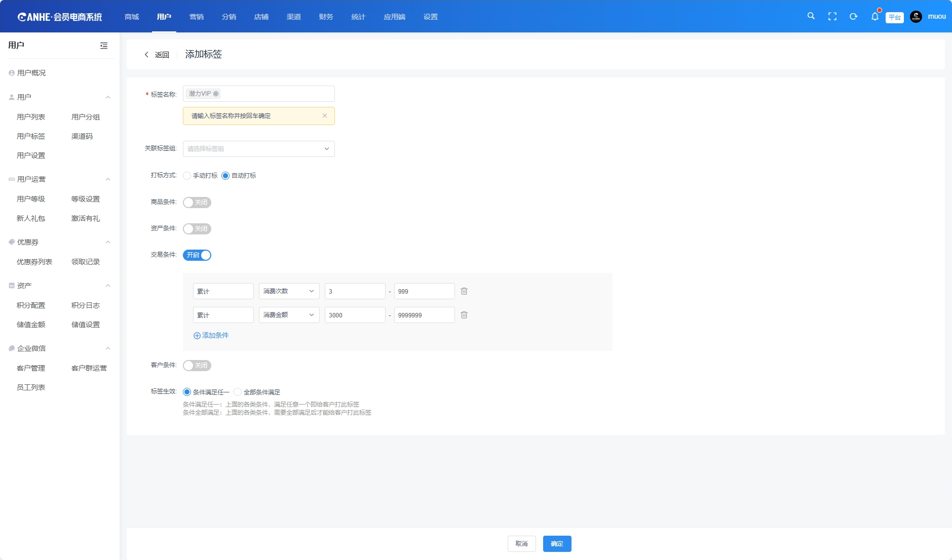
Task: Click the 确定 button
Action: 557,544
